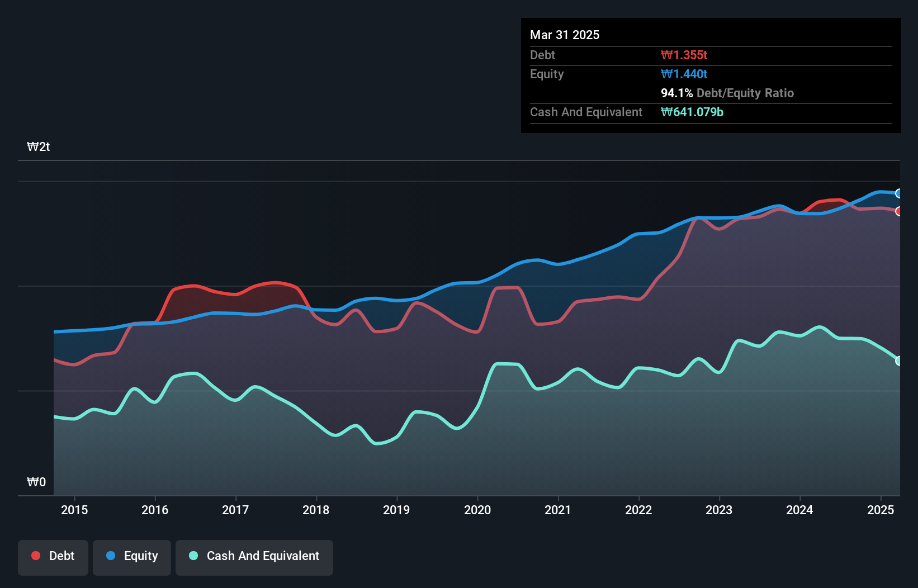Image resolution: width=918 pixels, height=588 pixels.
Task: Toggle the Debt series legend button
Action: [x=53, y=557]
